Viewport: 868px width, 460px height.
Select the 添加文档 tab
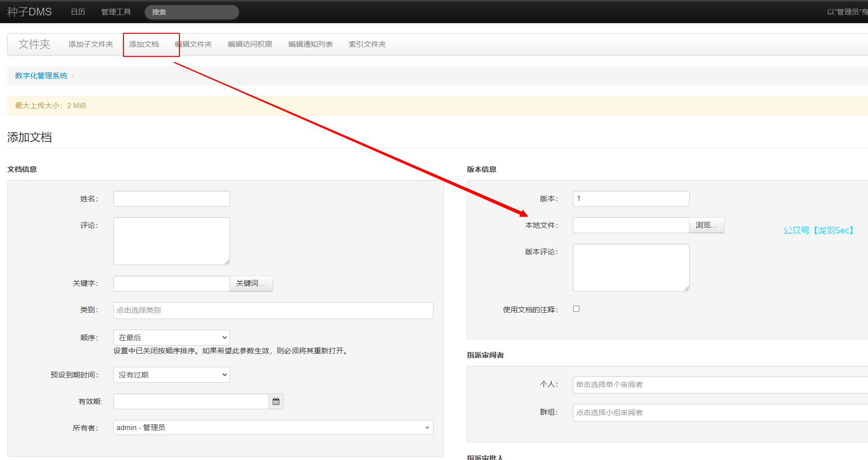pyautogui.click(x=144, y=44)
